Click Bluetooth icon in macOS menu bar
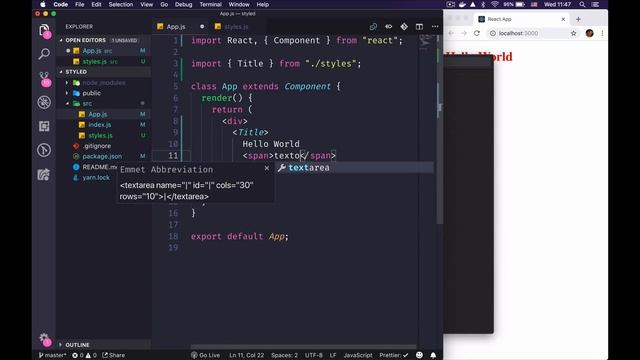The width and height of the screenshot is (640, 360). point(483,4)
